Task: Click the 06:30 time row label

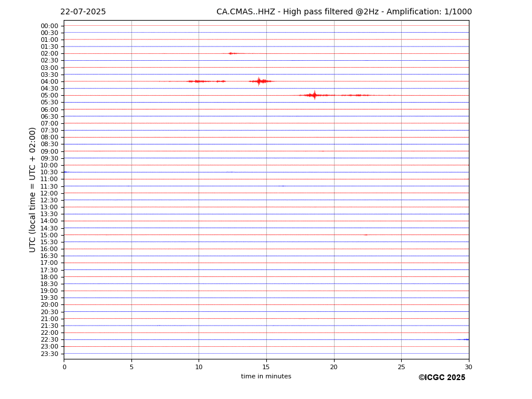Action: pyautogui.click(x=49, y=116)
